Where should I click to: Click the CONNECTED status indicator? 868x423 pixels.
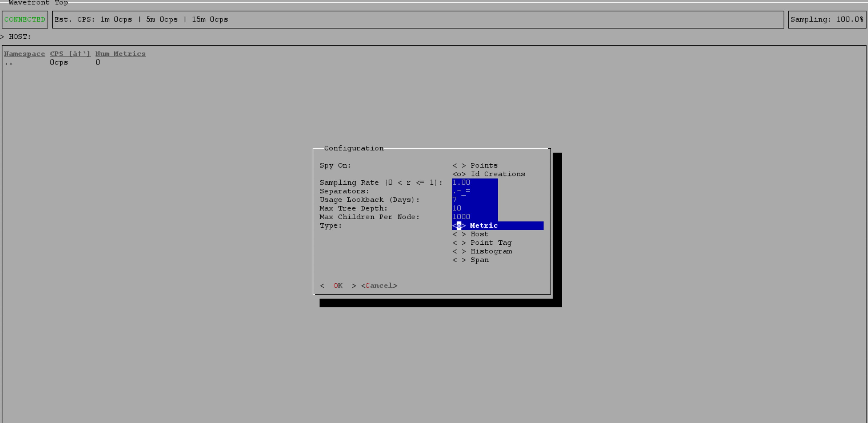[25, 19]
